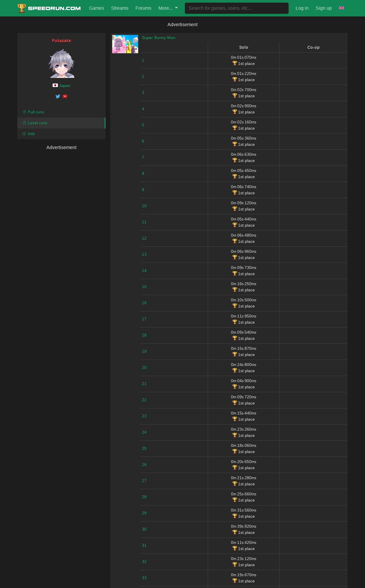Go to the Forums page
This screenshot has height=588, width=365.
pyautogui.click(x=143, y=8)
